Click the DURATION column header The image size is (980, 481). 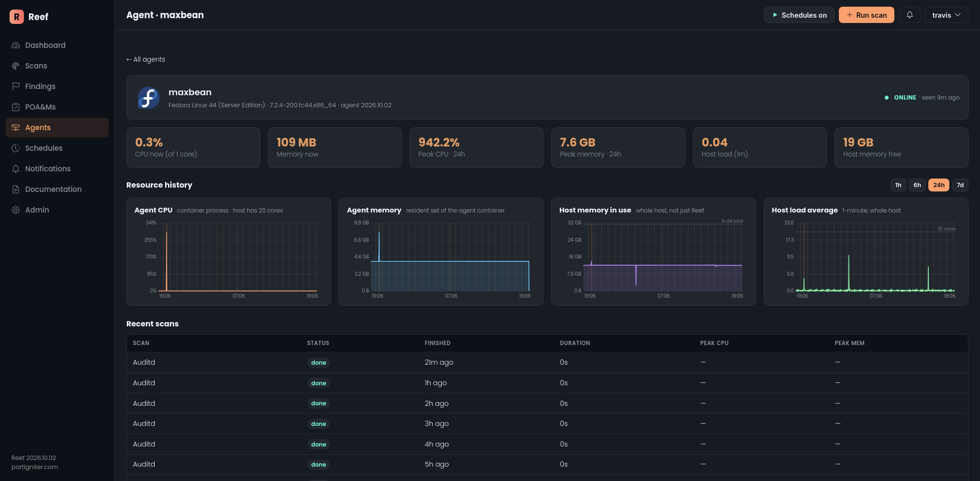coord(575,343)
